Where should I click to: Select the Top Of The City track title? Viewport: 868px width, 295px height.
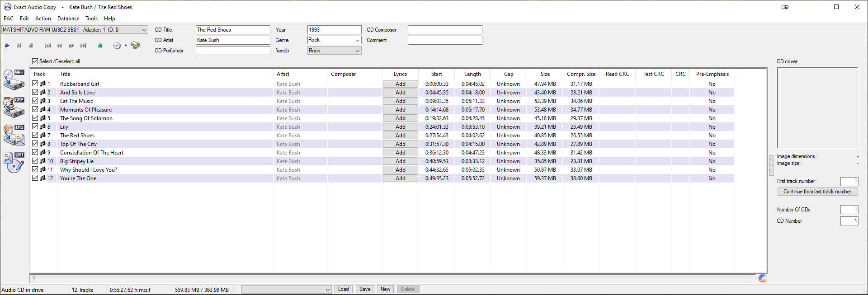[79, 144]
